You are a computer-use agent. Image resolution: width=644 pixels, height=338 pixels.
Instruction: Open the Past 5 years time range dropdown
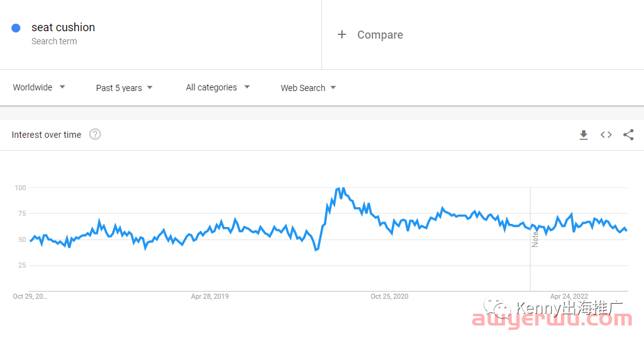click(x=124, y=88)
